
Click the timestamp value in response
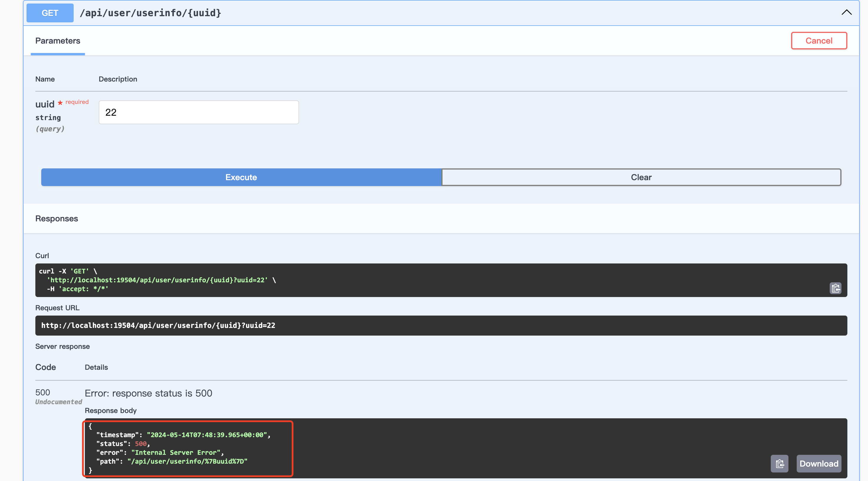pyautogui.click(x=207, y=435)
